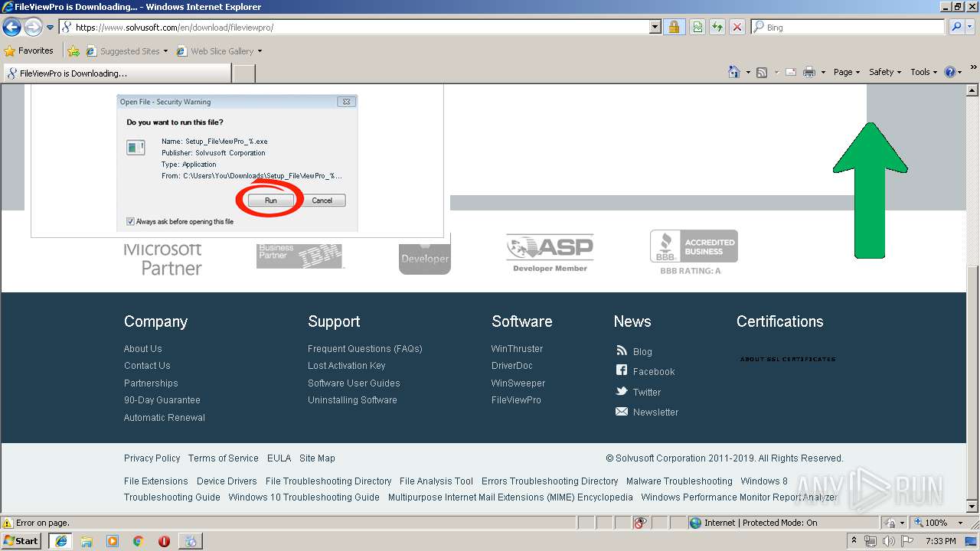Launch Chrome from the taskbar
This screenshot has width=980, height=551.
pos(139,541)
